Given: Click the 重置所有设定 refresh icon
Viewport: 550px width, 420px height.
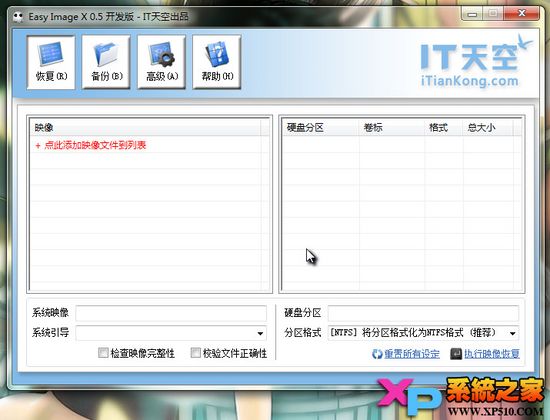Looking at the screenshot, I should 377,354.
